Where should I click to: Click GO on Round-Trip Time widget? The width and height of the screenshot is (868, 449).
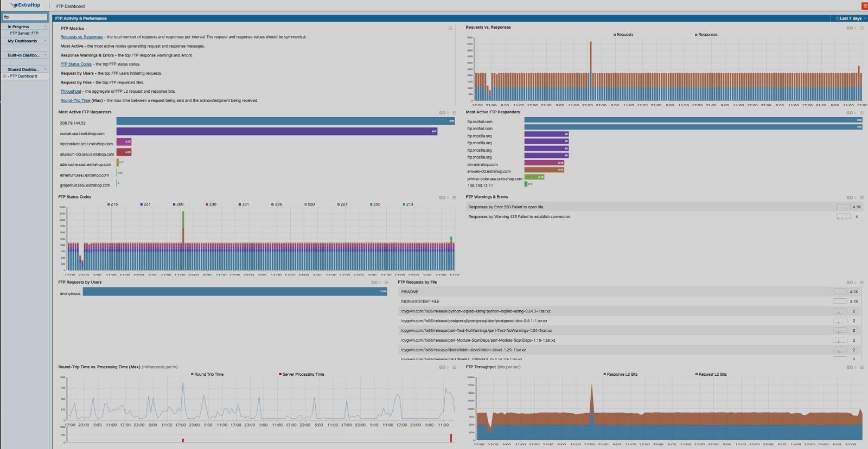click(x=443, y=367)
